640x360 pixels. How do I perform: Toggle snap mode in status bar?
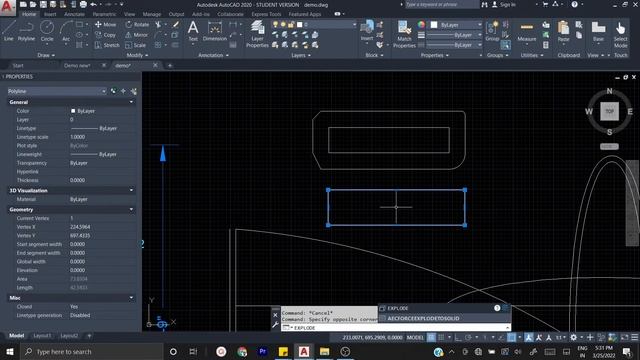[442, 338]
